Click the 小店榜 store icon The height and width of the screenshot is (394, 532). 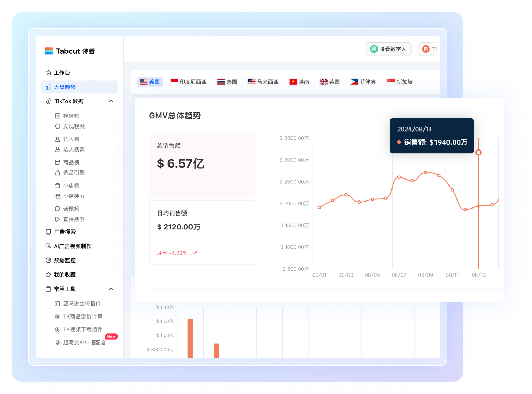[x=58, y=185]
